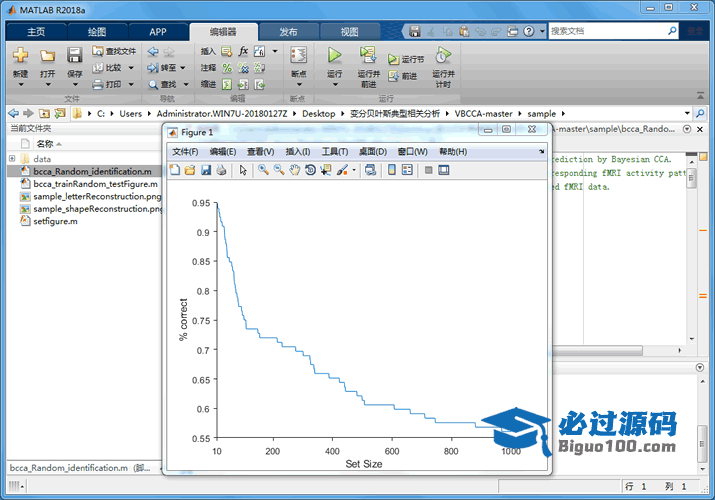The width and height of the screenshot is (715, 500).
Task: Click the green Run (运行) play icon
Action: tap(334, 55)
